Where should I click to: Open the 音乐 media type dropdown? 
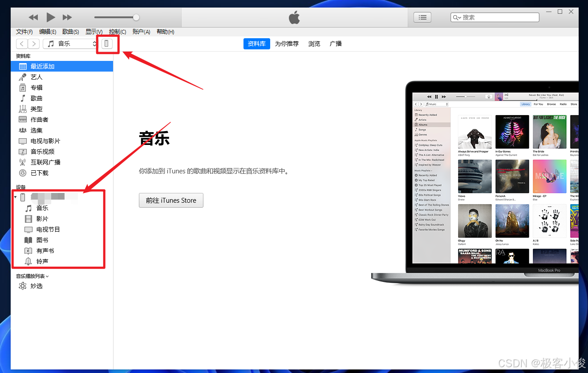tap(70, 44)
